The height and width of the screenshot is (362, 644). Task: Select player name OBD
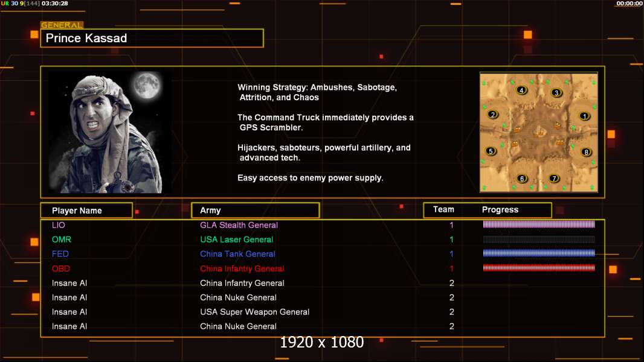61,268
